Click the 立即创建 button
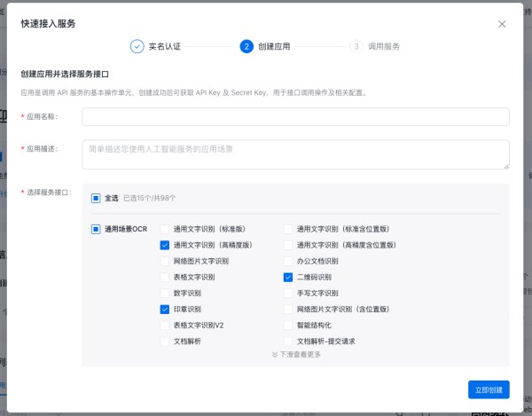This screenshot has width=532, height=416. coord(489,389)
